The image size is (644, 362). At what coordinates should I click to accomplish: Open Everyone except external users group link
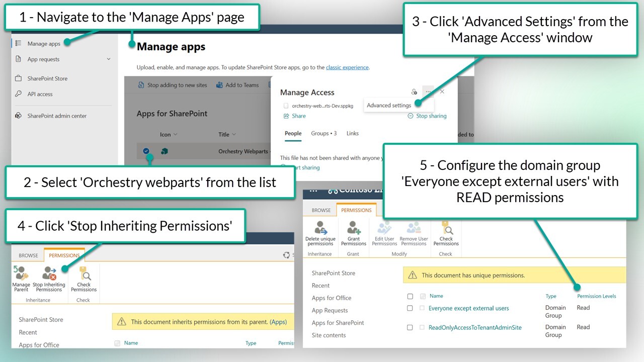click(468, 308)
